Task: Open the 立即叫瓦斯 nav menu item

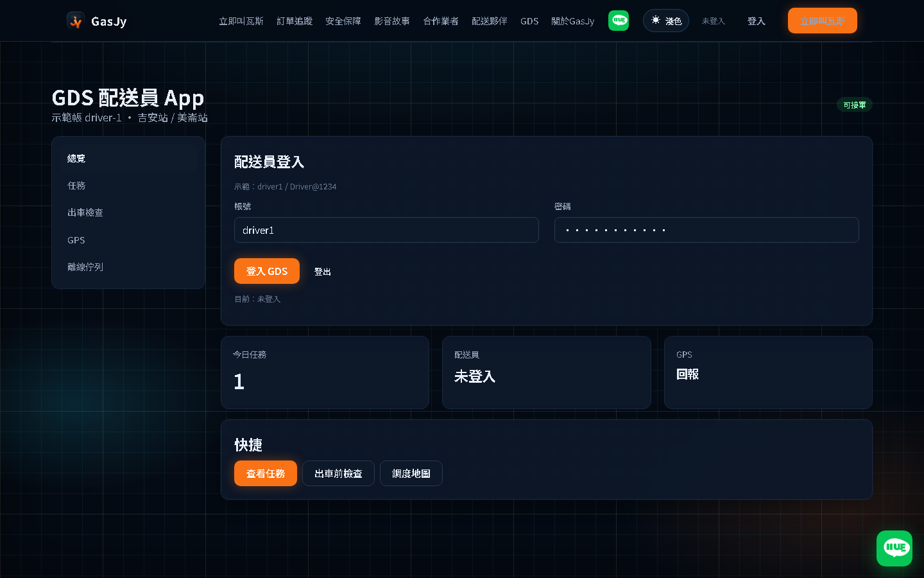Action: point(241,21)
